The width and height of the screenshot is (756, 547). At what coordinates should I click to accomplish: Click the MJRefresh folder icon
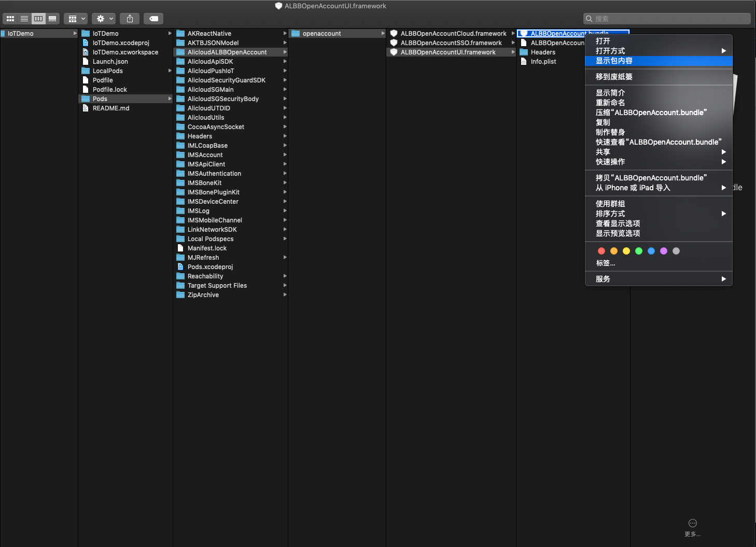coord(180,258)
